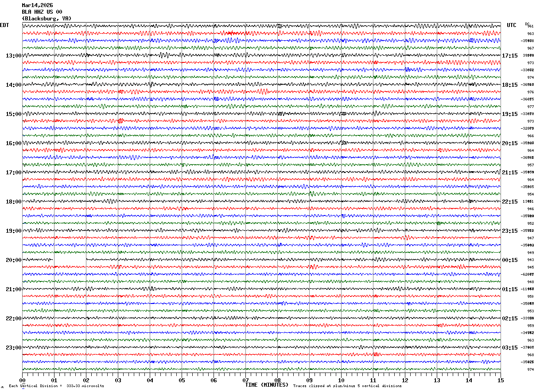Screen dimensions: 536x392
Task: Click the 02:15 UTC time label
Action: click(510, 319)
